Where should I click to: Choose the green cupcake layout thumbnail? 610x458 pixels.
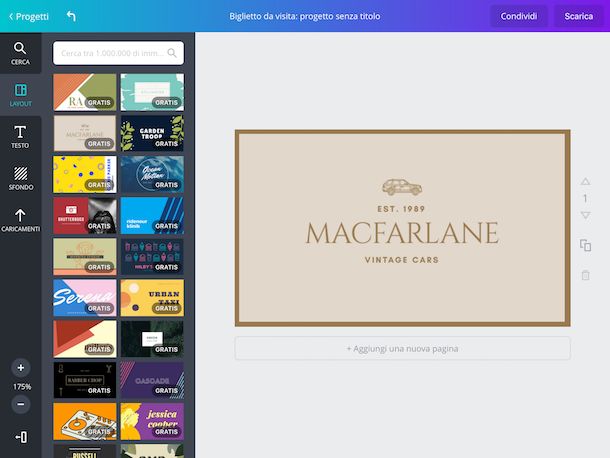point(85,257)
